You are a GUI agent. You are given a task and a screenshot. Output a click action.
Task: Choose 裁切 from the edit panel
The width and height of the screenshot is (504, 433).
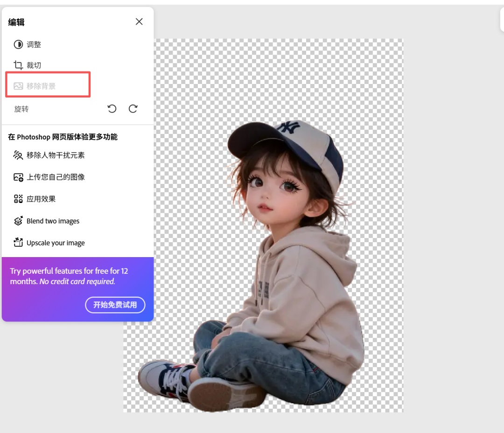[33, 65]
